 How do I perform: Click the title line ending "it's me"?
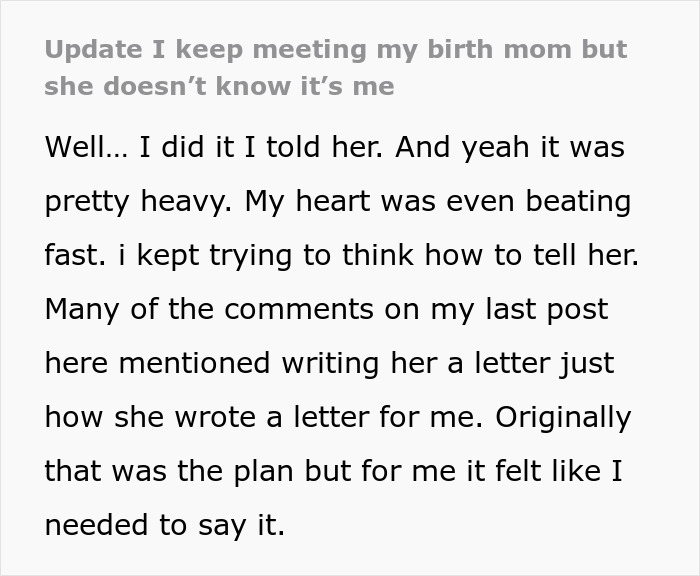click(219, 86)
